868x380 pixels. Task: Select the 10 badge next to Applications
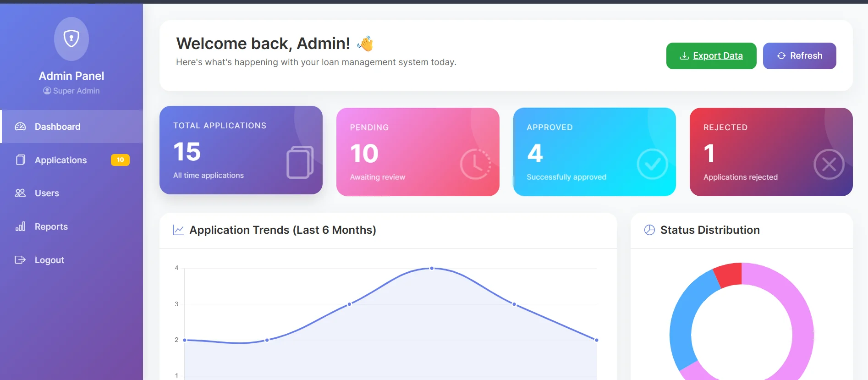click(120, 160)
